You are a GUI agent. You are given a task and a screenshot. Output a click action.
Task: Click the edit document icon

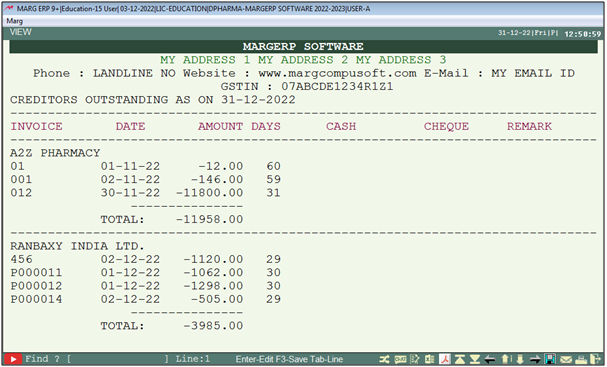click(x=415, y=359)
